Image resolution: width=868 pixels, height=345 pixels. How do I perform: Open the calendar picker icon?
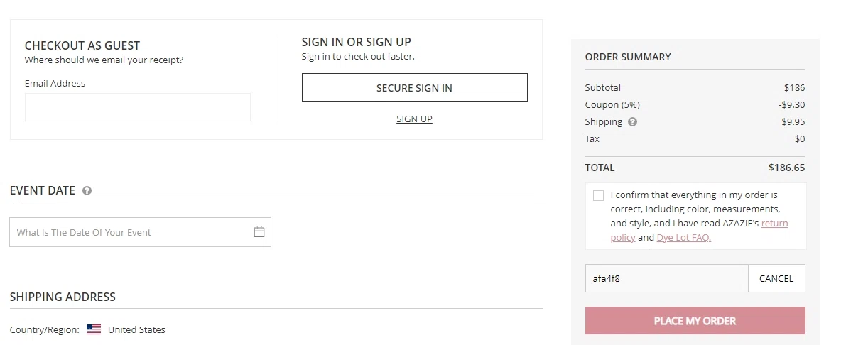(x=259, y=232)
